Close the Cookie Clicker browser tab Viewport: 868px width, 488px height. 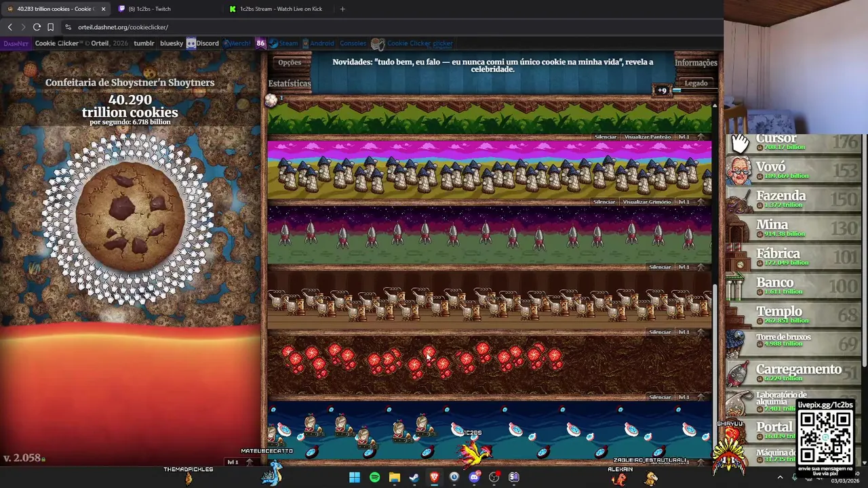tap(103, 9)
